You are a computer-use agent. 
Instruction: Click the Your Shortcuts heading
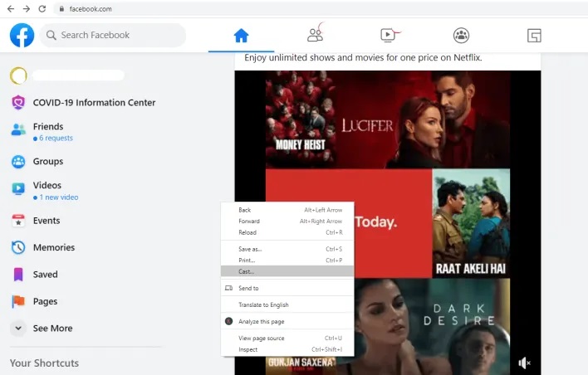point(44,363)
